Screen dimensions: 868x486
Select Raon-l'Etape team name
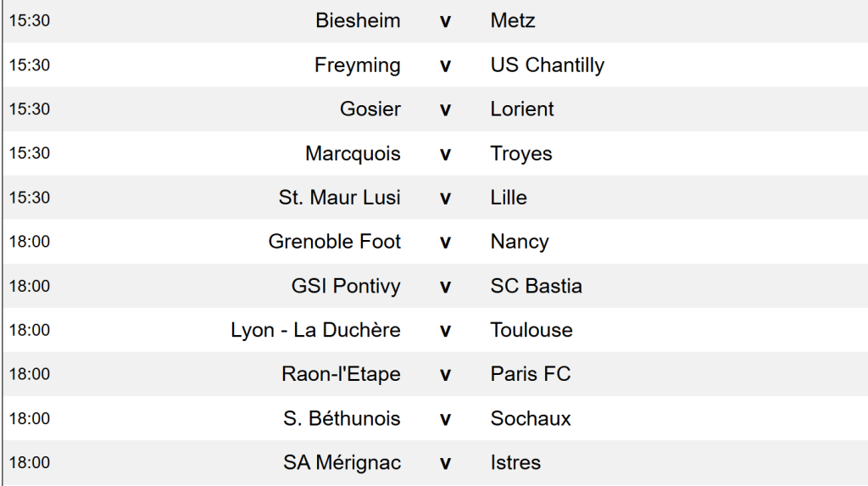coord(341,374)
